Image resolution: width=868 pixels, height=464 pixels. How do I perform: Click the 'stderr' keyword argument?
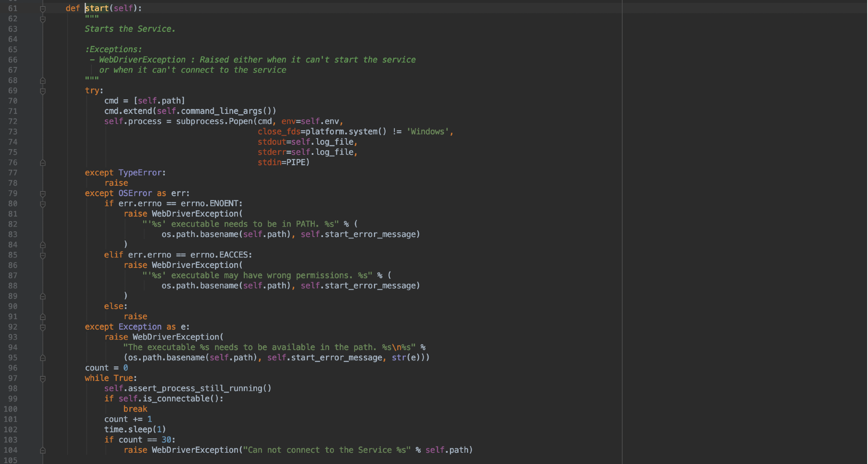(x=272, y=152)
